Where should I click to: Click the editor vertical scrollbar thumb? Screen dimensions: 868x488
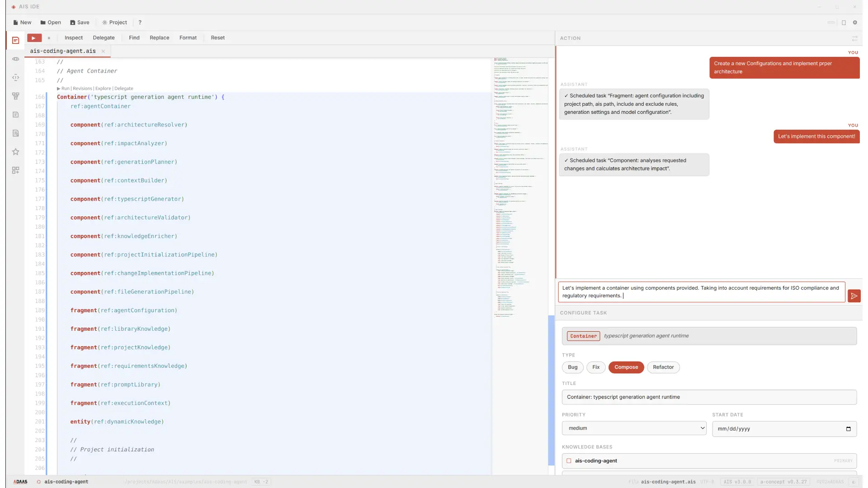[551, 390]
